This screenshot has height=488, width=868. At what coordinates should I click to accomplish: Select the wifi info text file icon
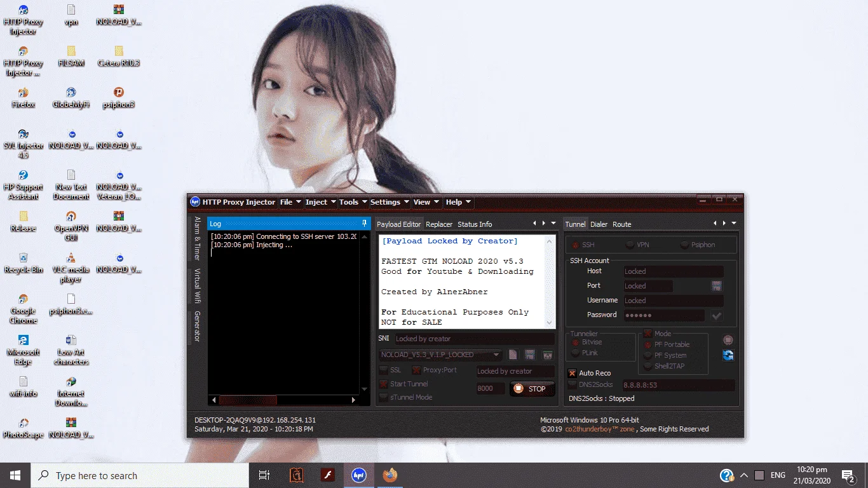tap(23, 386)
